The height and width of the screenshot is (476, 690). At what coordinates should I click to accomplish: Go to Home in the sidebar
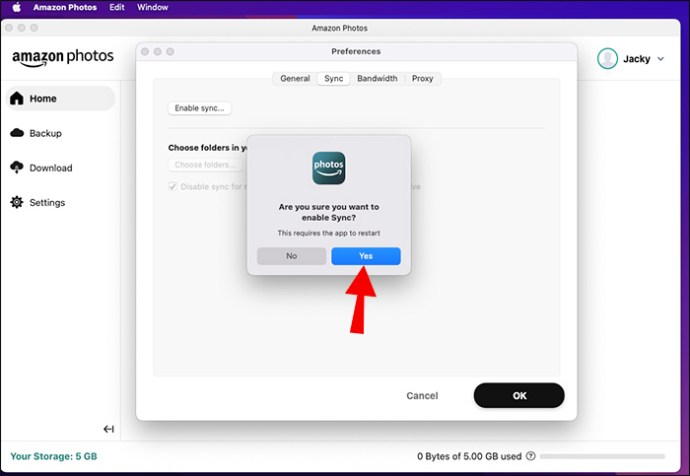[x=60, y=98]
